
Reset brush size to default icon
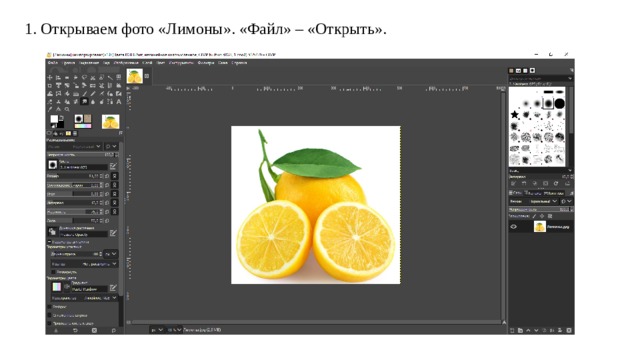107,176
